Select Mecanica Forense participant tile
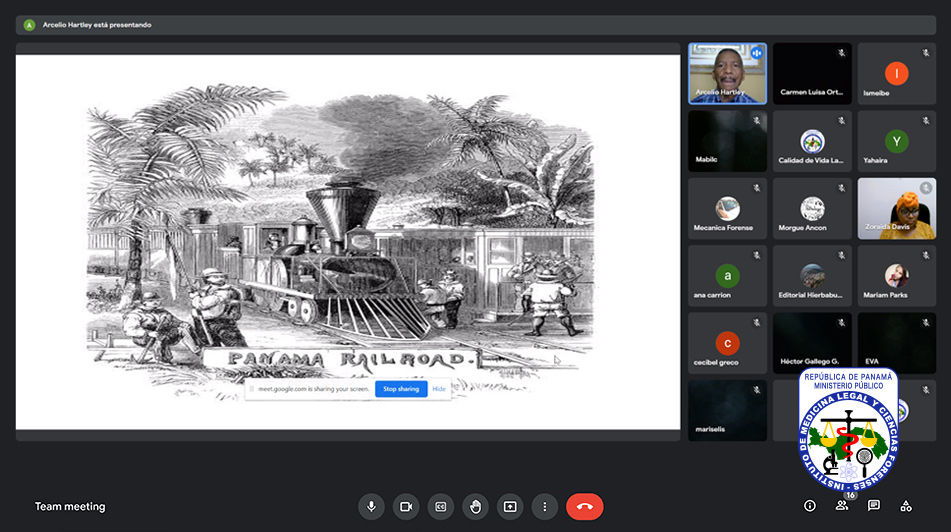Viewport: 951px width, 532px height. pyautogui.click(x=727, y=209)
